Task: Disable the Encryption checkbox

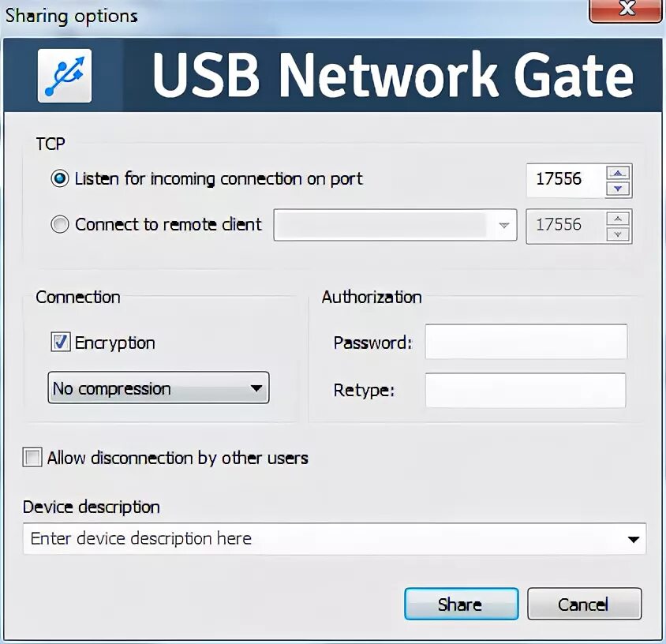Action: (x=60, y=342)
